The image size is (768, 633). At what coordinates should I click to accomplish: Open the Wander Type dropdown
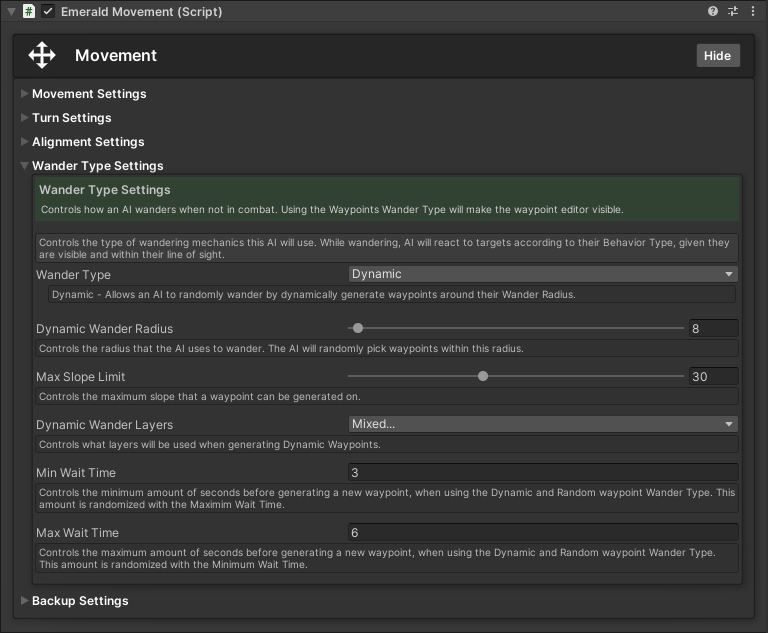(x=543, y=274)
